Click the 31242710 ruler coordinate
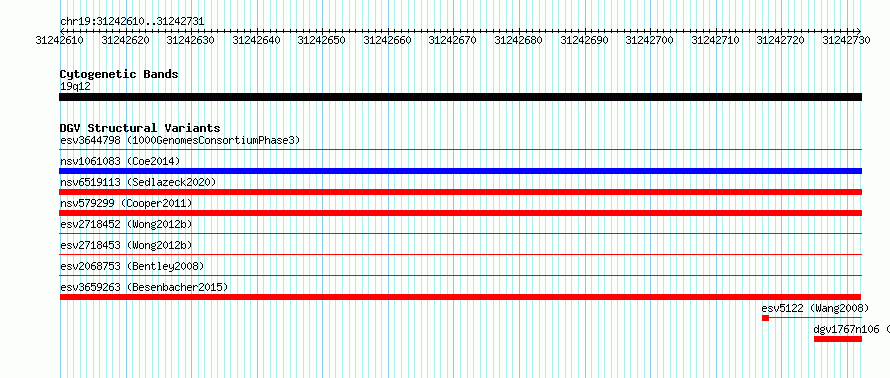The width and height of the screenshot is (890, 378). click(x=715, y=40)
